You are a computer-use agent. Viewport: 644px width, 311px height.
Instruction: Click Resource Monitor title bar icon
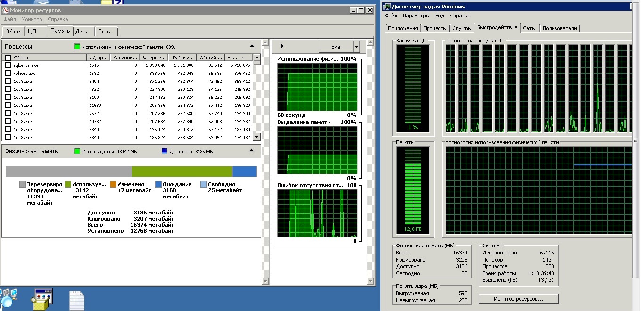pyautogui.click(x=6, y=10)
